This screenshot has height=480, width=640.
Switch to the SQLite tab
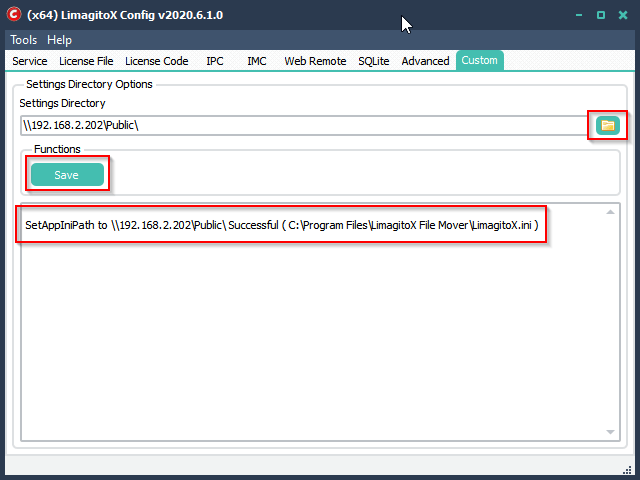click(x=373, y=61)
